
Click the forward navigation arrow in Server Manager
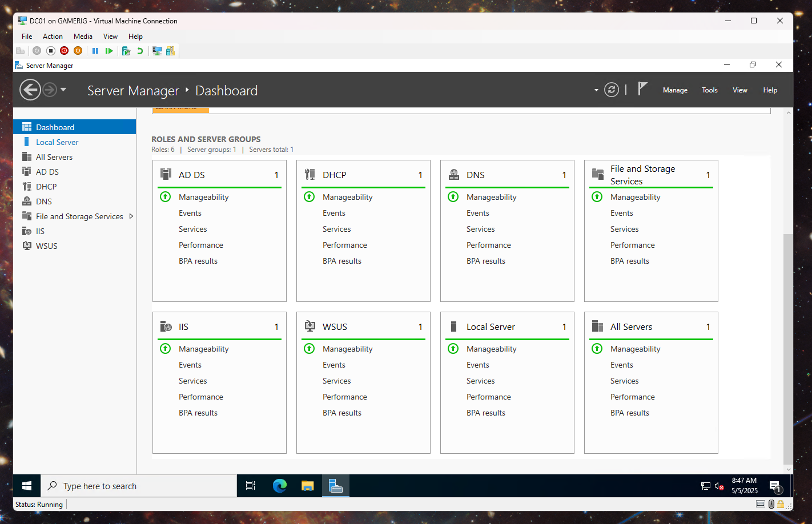coord(50,90)
